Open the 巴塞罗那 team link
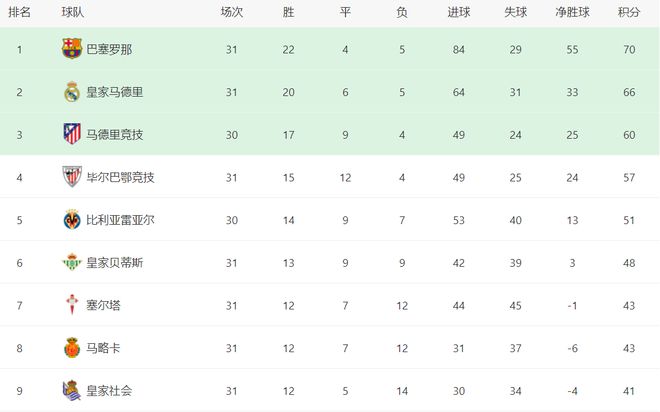 tap(108, 49)
